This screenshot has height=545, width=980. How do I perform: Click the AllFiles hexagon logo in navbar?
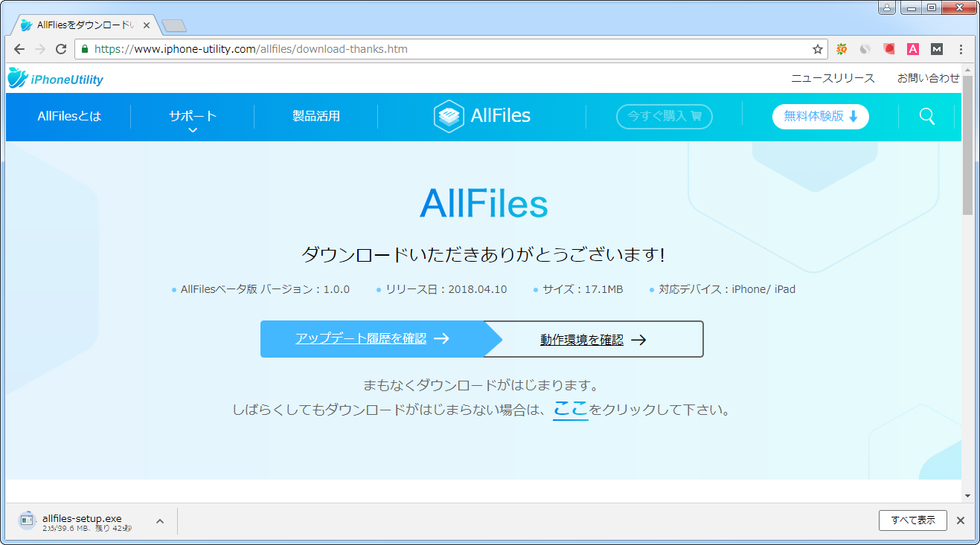point(449,116)
